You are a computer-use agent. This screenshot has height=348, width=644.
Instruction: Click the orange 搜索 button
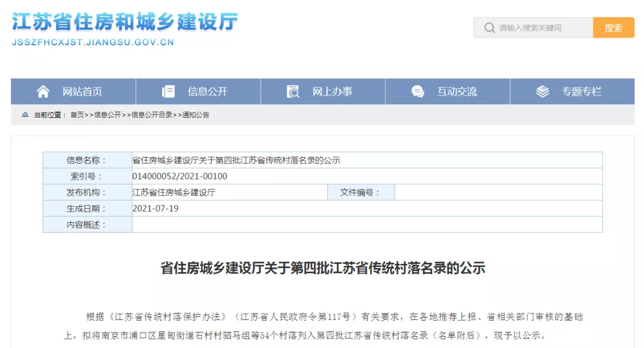click(614, 28)
